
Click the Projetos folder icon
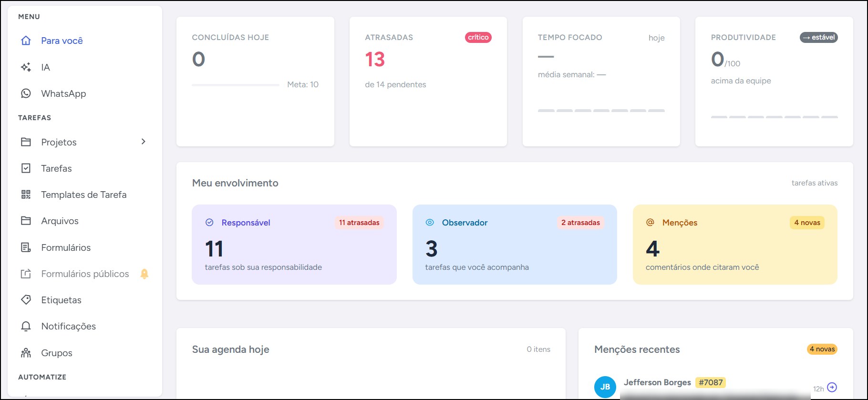point(26,142)
